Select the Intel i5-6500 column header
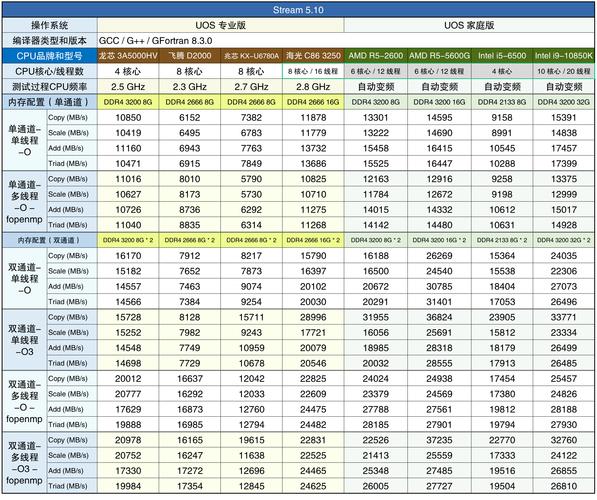597x500 pixels. click(502, 56)
